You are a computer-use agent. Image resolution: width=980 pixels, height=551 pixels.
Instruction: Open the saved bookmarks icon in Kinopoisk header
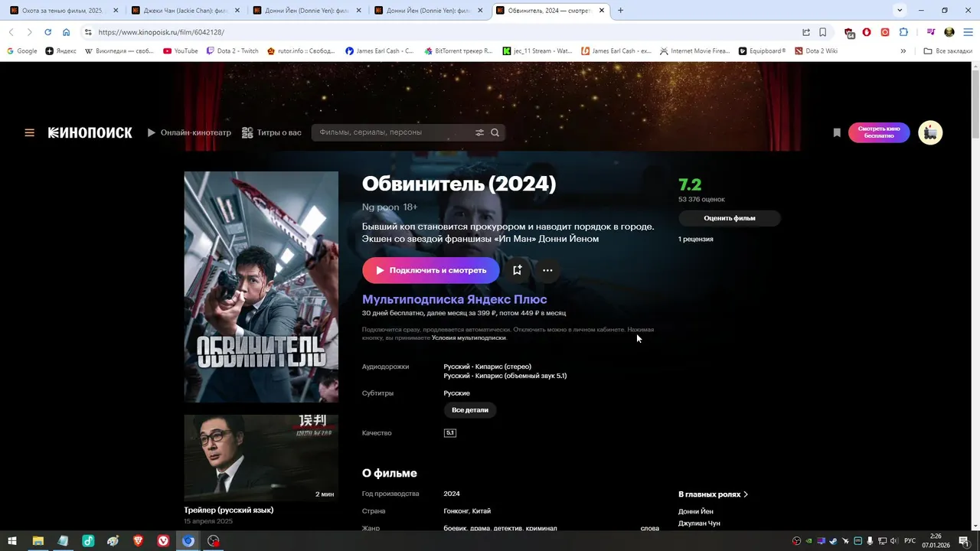(x=837, y=132)
